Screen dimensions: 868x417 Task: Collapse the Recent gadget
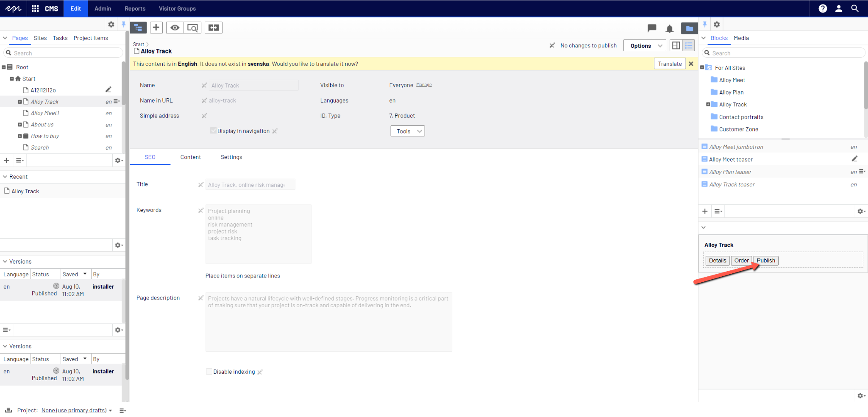click(5, 177)
